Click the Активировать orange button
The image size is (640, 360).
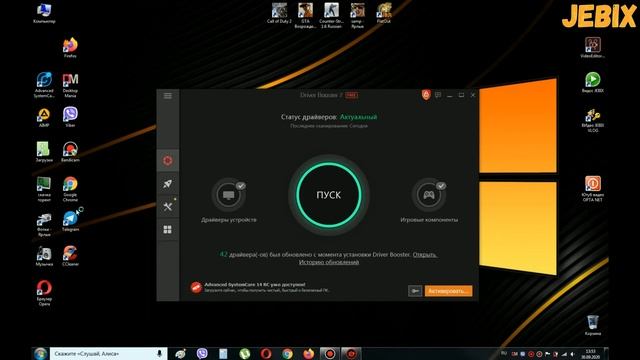pyautogui.click(x=448, y=291)
